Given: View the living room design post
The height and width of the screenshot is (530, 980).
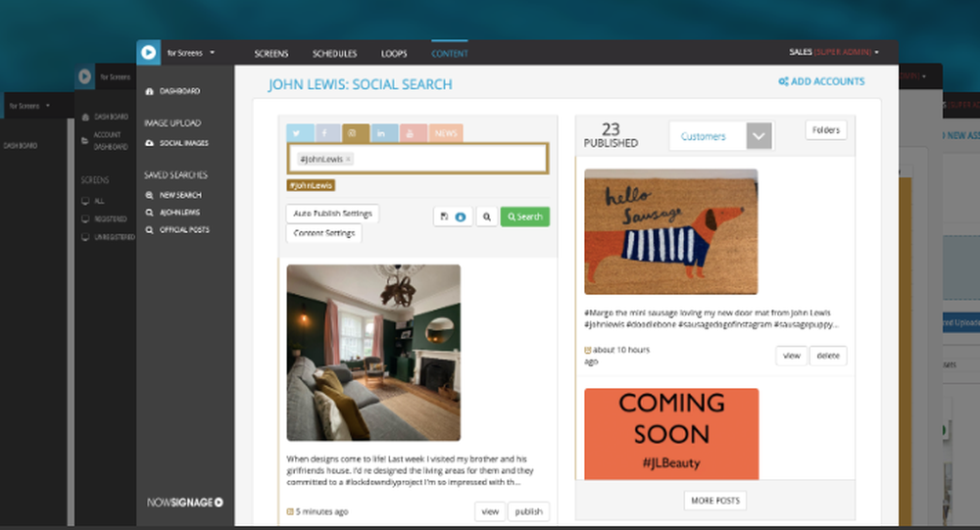Looking at the screenshot, I should (x=490, y=511).
